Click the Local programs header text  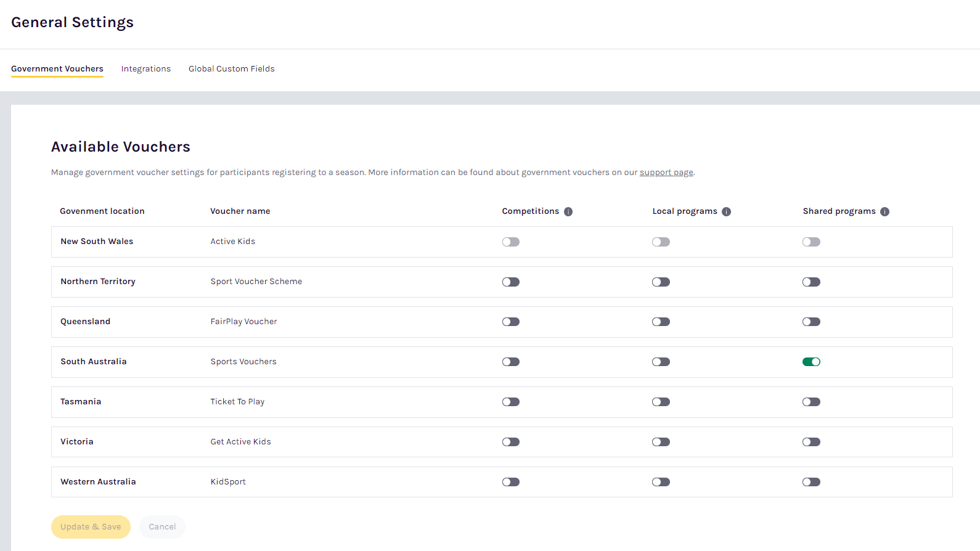click(x=685, y=211)
